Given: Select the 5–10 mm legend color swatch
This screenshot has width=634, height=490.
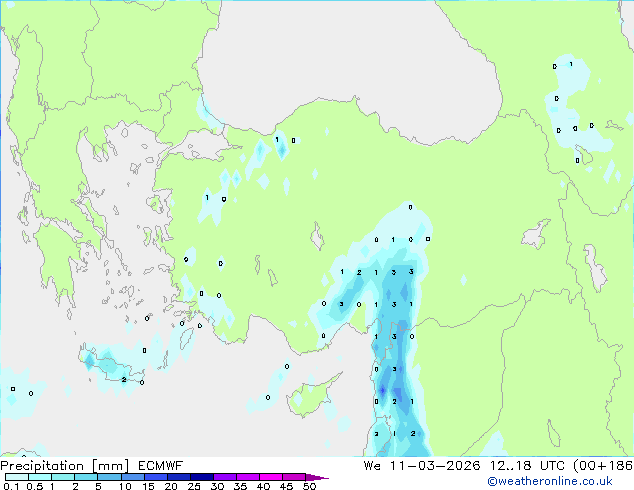Looking at the screenshot, I should 109,477.
